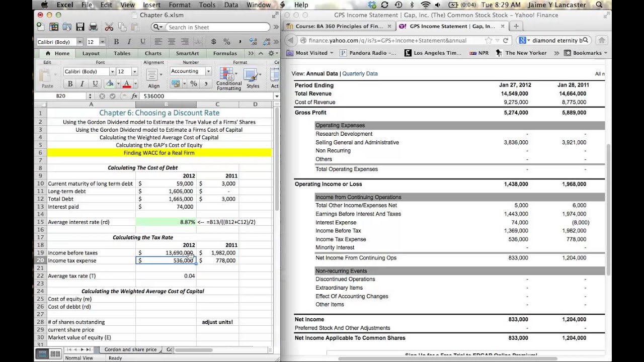Apply comma style from top toolbar
This screenshot has width=644, height=362.
tap(240, 42)
